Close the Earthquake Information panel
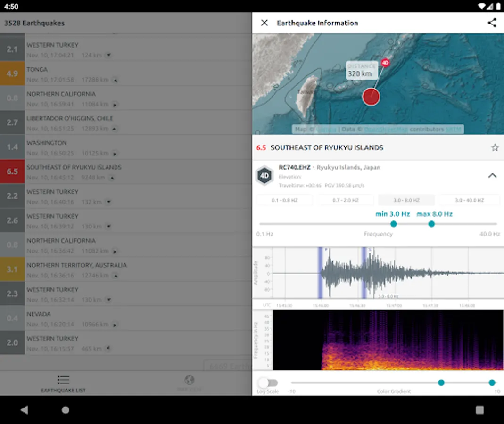This screenshot has width=504, height=424. [264, 23]
